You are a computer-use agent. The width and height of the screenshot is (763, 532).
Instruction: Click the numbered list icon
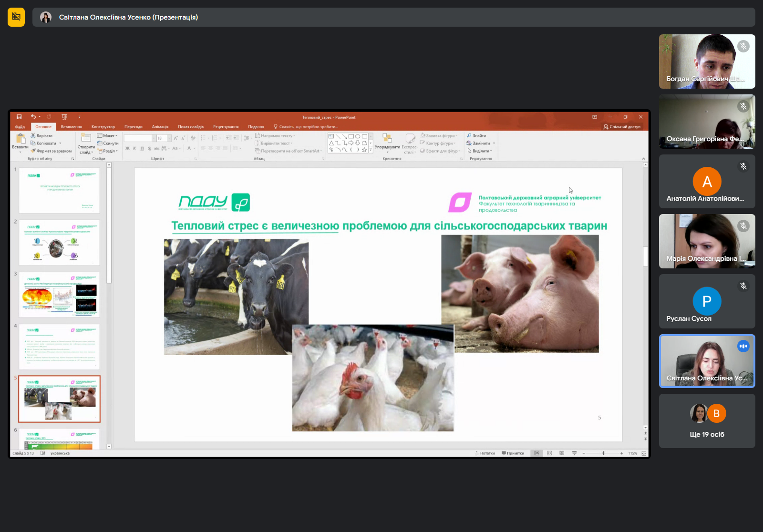(216, 138)
